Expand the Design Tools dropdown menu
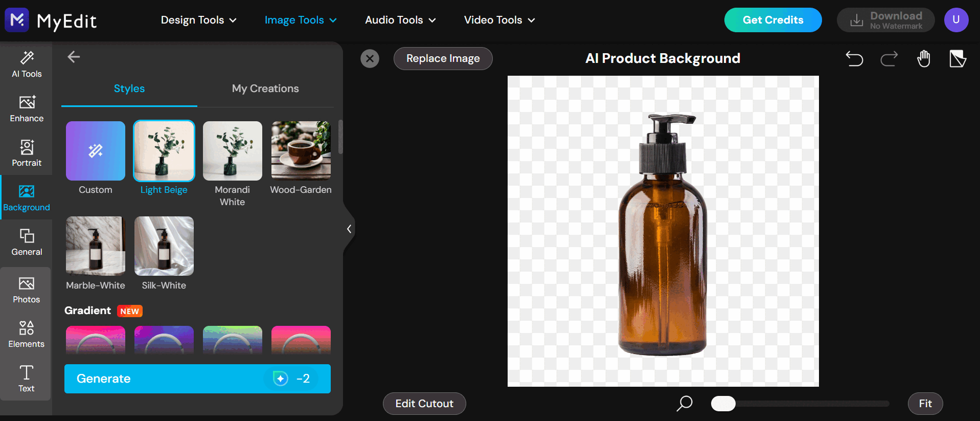980x421 pixels. [x=198, y=20]
